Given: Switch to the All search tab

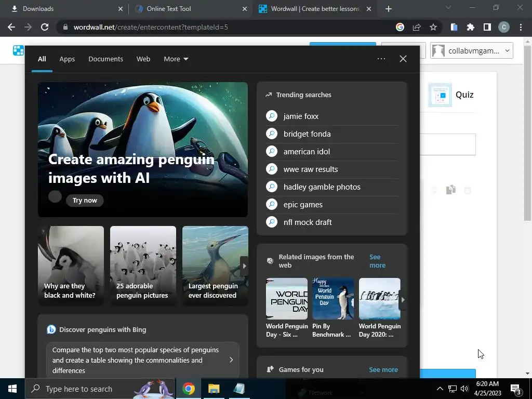Looking at the screenshot, I should tap(42, 59).
